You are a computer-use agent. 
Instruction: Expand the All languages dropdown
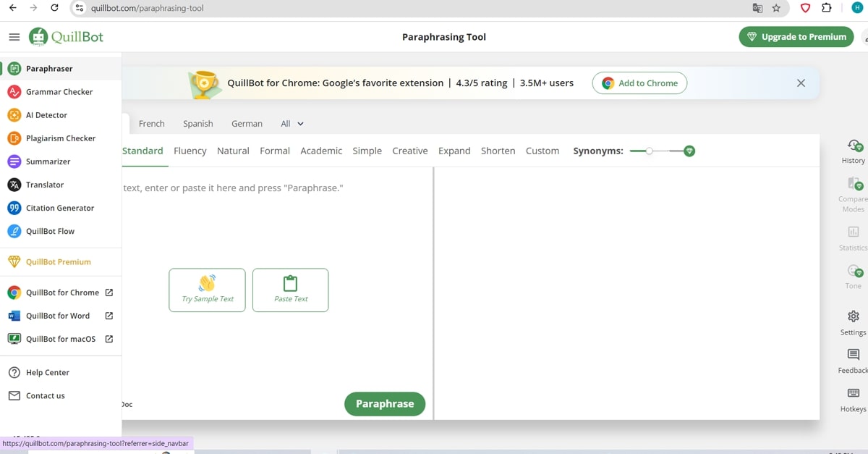(292, 124)
